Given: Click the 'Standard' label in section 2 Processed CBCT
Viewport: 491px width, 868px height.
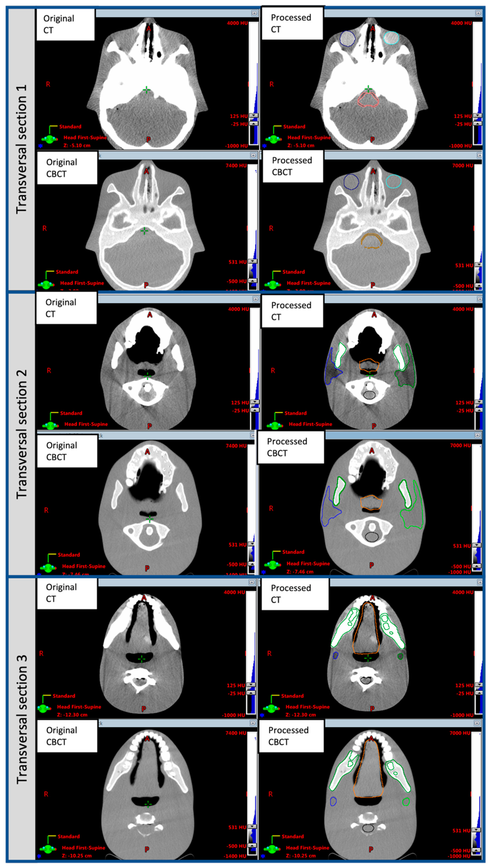Looking at the screenshot, I should click(x=293, y=552).
